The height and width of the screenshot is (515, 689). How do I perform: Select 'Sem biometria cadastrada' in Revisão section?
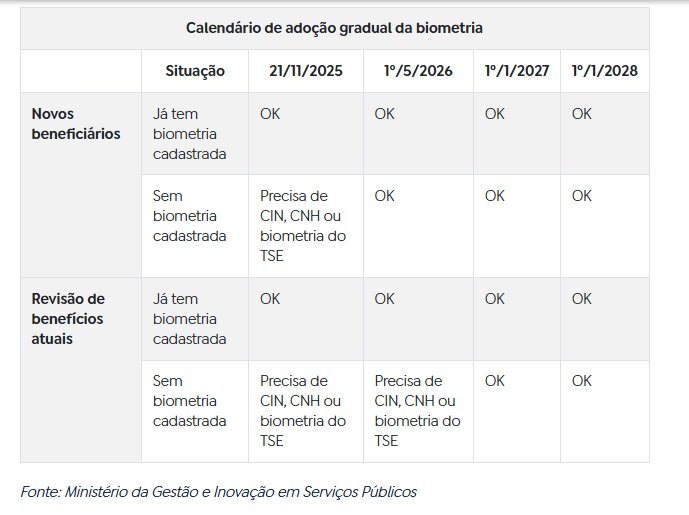(x=190, y=401)
